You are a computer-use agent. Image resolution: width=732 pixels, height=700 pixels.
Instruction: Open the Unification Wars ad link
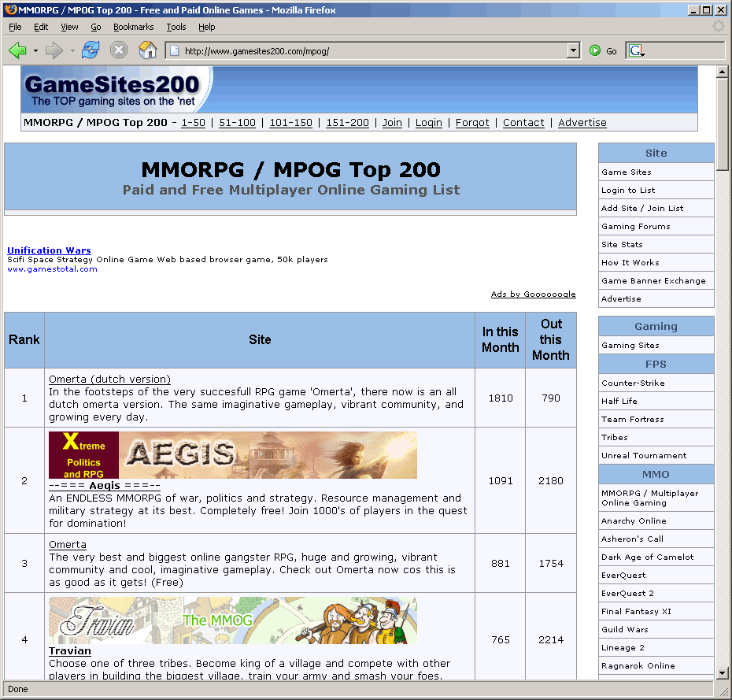49,250
